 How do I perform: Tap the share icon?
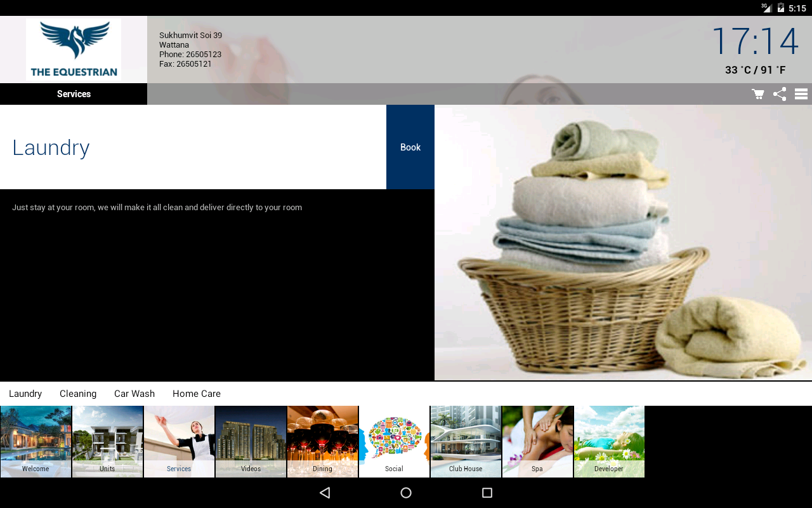click(780, 94)
